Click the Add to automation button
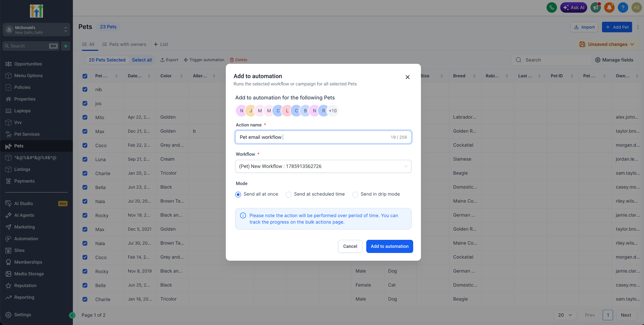Screen dimensions: 644x325 390,246
